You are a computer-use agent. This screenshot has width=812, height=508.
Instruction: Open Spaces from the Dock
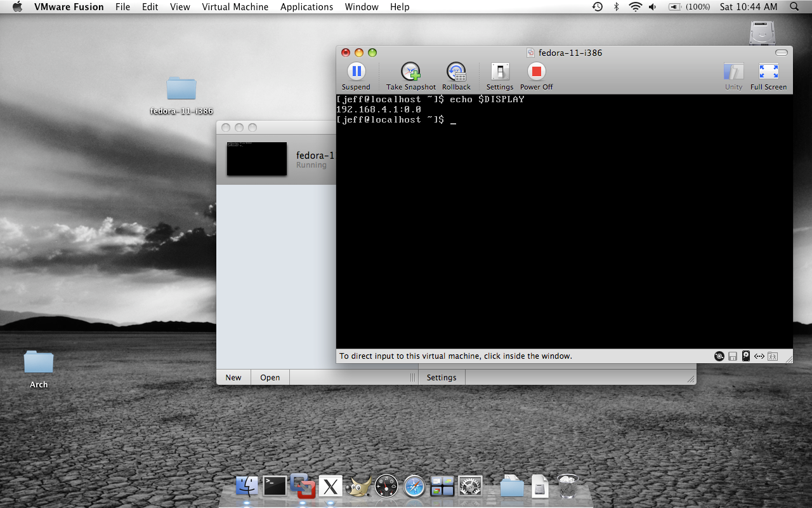coord(442,486)
